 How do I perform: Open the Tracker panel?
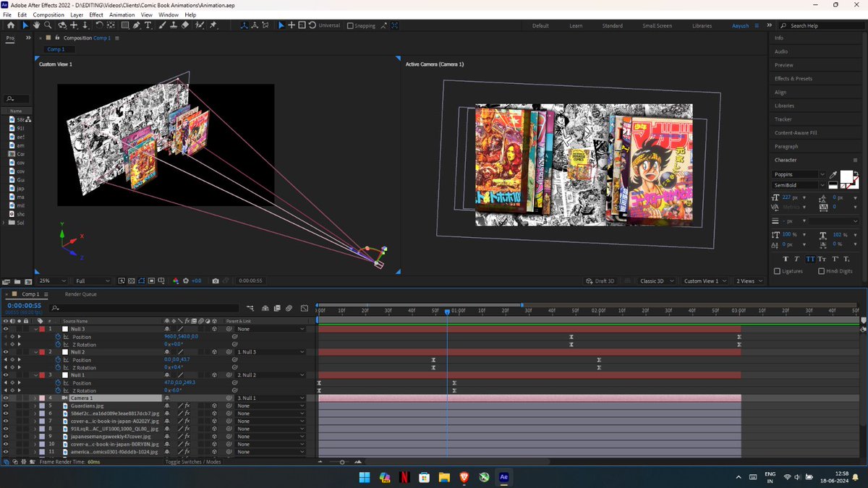click(x=783, y=119)
